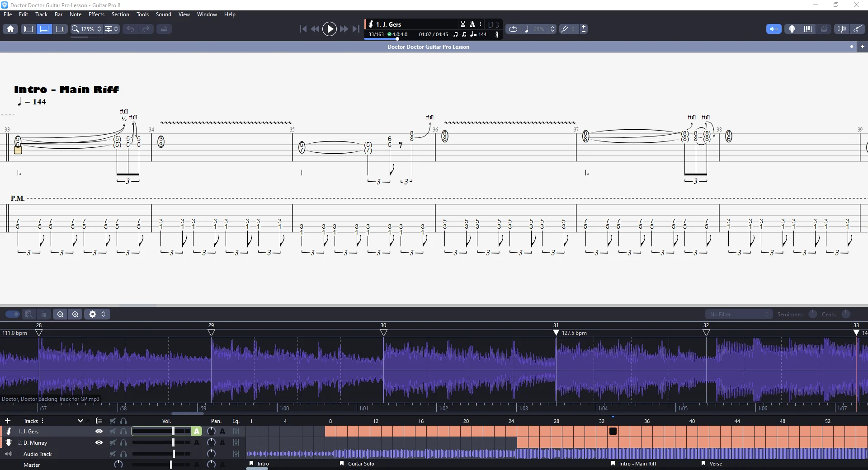
Task: Jump to last bar
Action: click(x=356, y=29)
